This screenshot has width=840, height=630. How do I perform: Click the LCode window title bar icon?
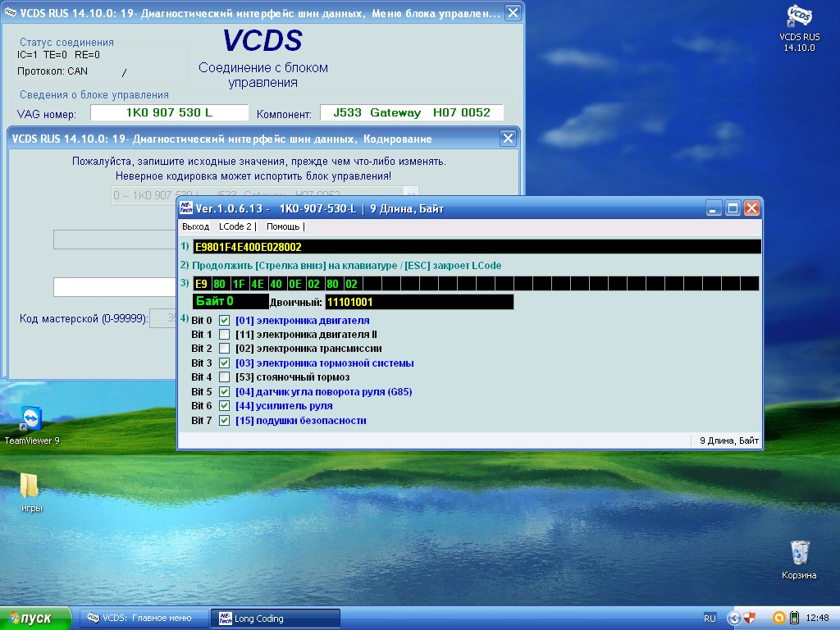186,208
